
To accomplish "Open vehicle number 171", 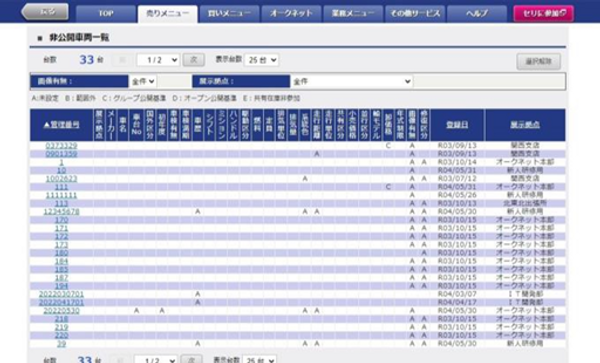I will pos(61,228).
